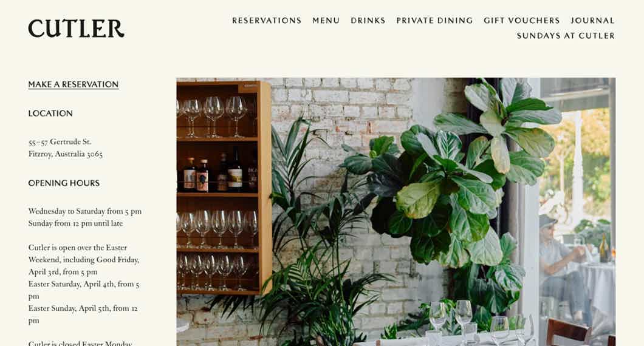Click the Wednesday to Saturday hours line
This screenshot has width=644, height=346.
(x=85, y=211)
